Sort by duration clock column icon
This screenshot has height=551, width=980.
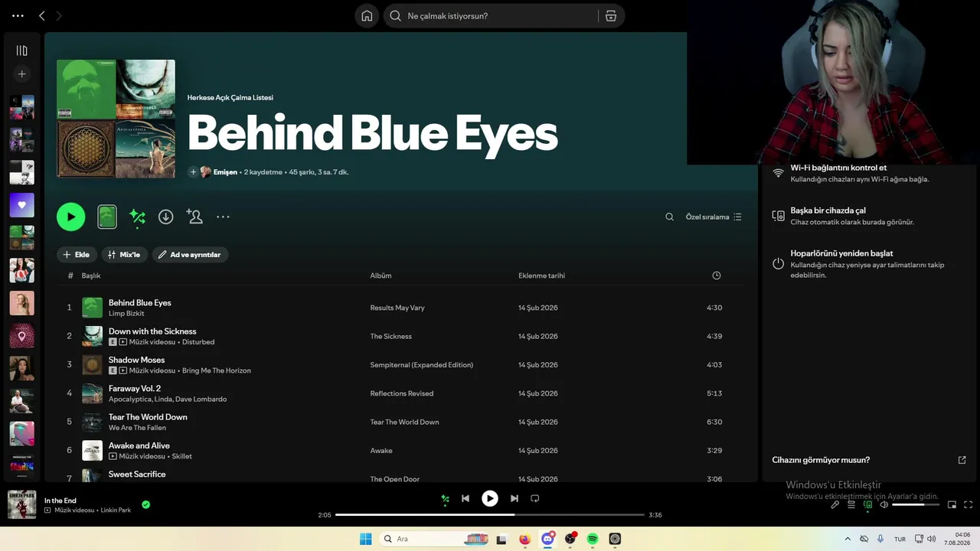[716, 275]
